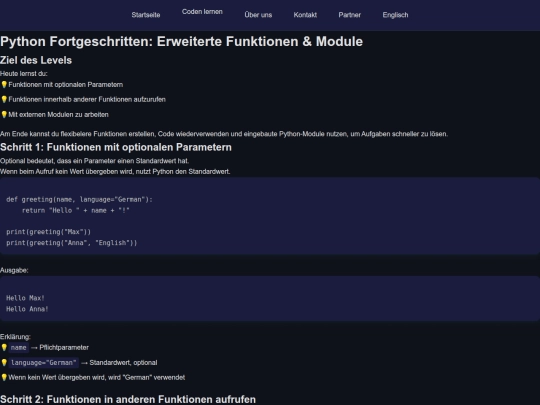Click the heading 'Schritt 2: Funktionen in anderen Funktionen aufrufen'
This screenshot has width=540, height=405.
[128, 399]
